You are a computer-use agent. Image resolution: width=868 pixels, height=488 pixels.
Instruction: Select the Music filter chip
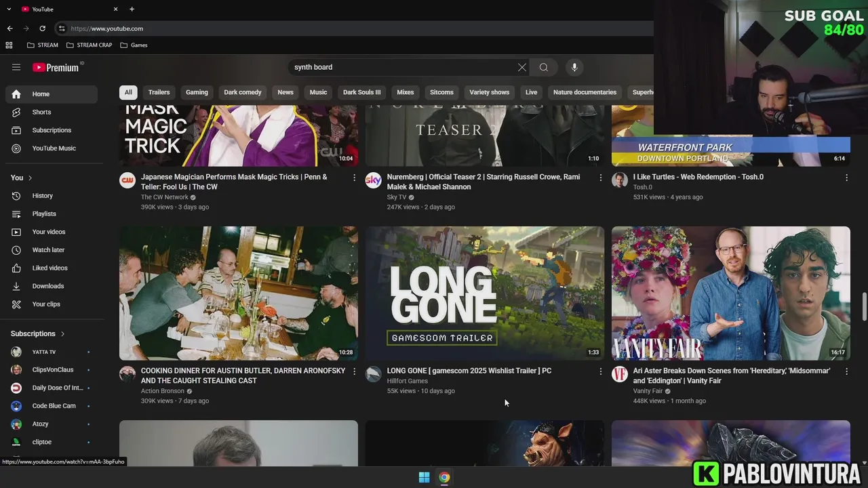tap(318, 92)
